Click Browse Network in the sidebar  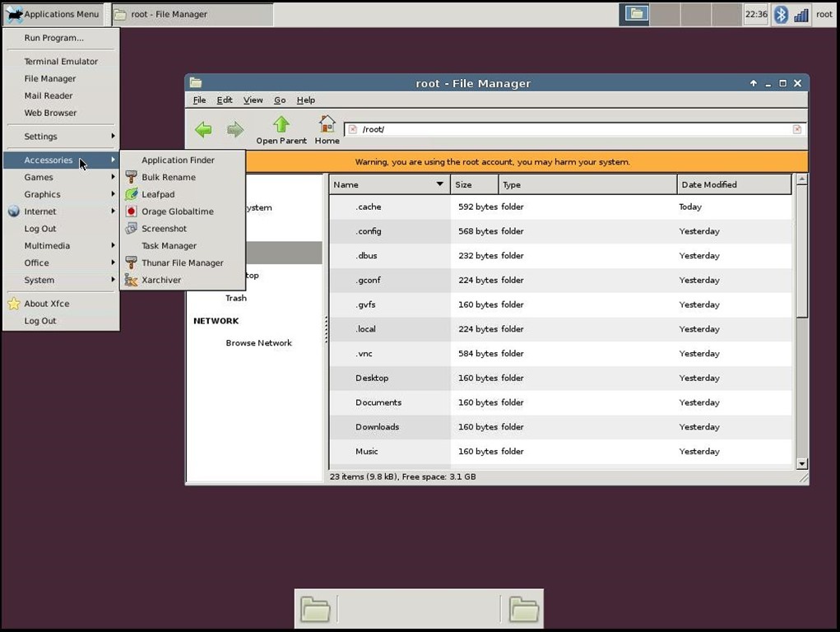point(258,343)
